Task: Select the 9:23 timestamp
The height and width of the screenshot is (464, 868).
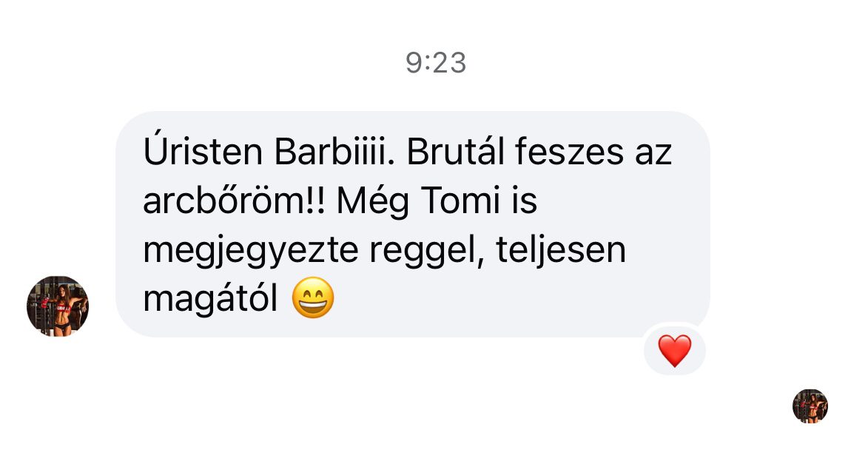Action: (x=436, y=63)
